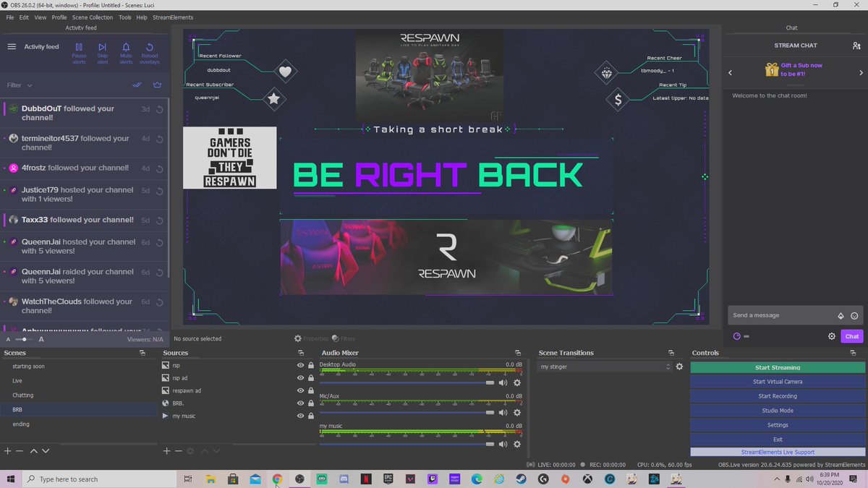Open the Scene Collection menu
868x488 pixels.
(x=93, y=17)
